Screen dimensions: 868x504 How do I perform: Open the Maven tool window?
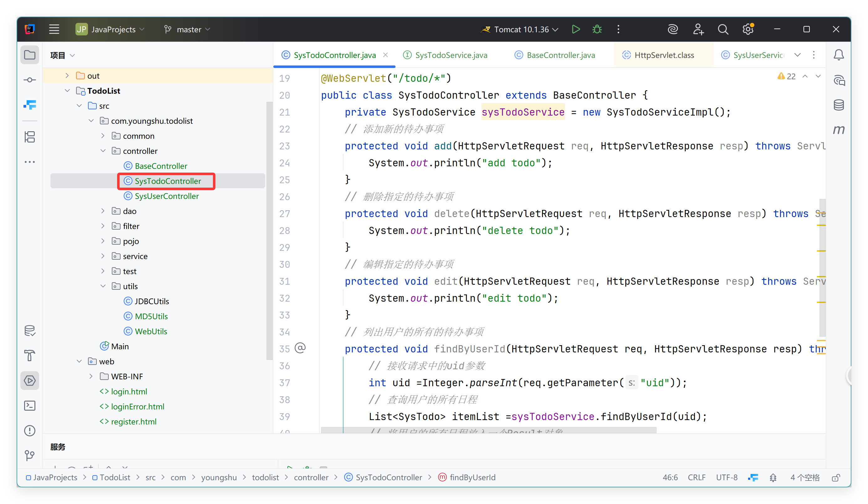838,130
